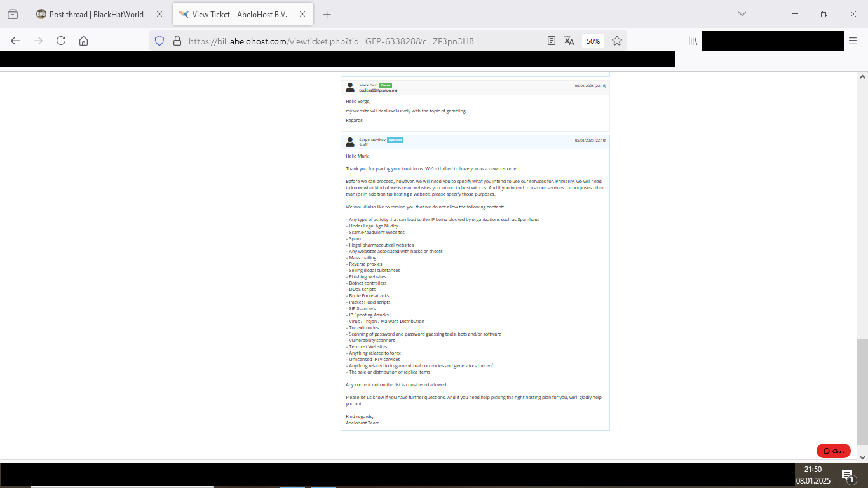Open the Firefox home page
Image resolution: width=868 pixels, height=488 pixels.
pyautogui.click(x=83, y=41)
